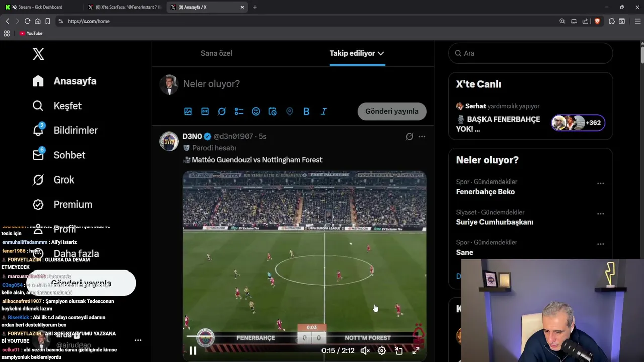
Task: Open D3NO profile avatar on the post
Action: 169,141
